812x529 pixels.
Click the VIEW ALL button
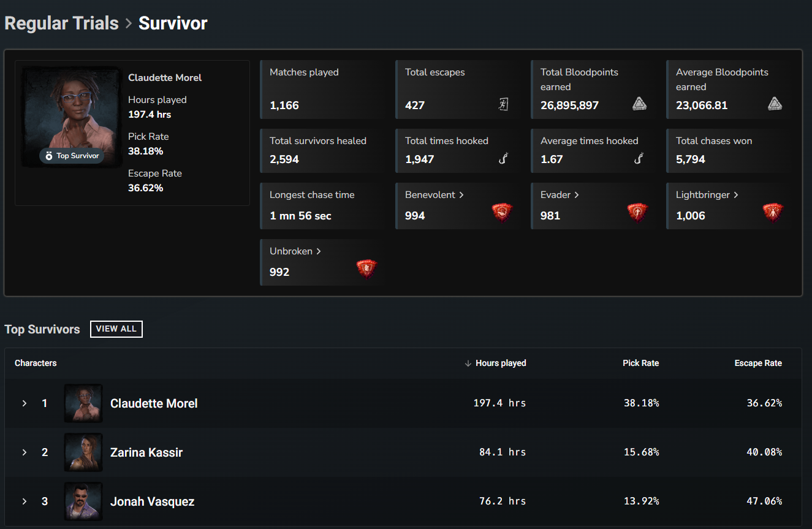pos(116,329)
